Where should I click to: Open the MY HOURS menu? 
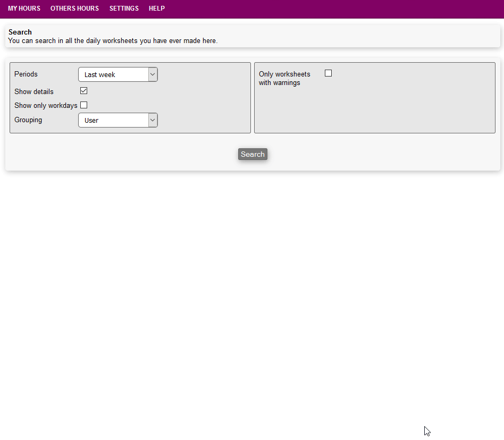click(x=24, y=9)
